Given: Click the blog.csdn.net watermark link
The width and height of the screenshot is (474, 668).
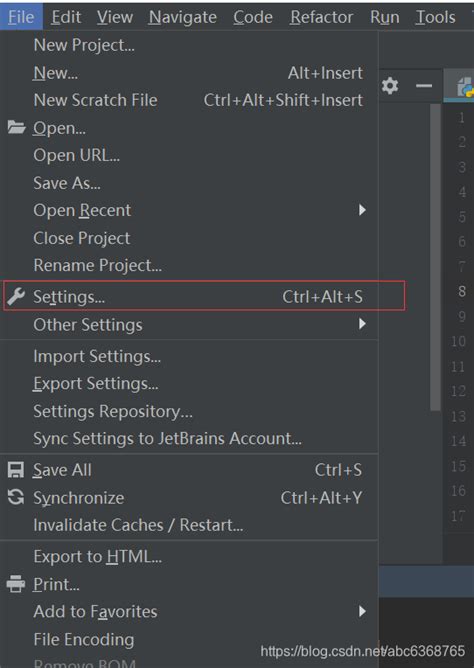Looking at the screenshot, I should point(362,651).
